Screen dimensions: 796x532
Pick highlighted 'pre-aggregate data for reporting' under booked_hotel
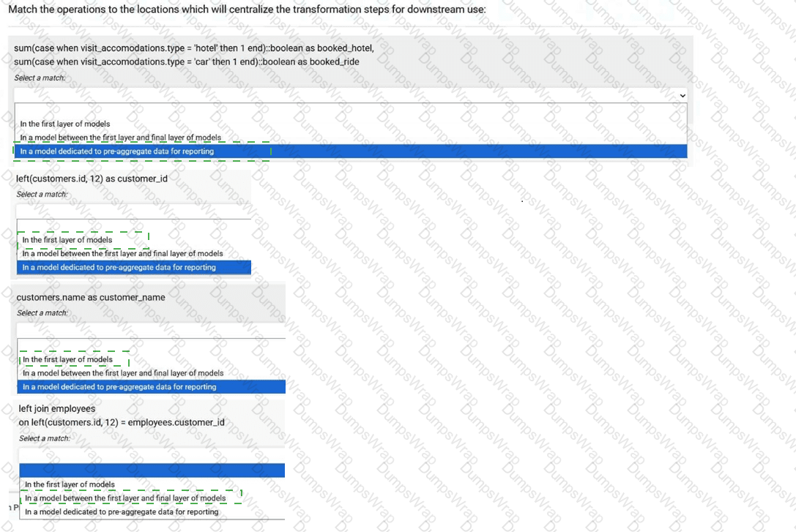pos(117,151)
